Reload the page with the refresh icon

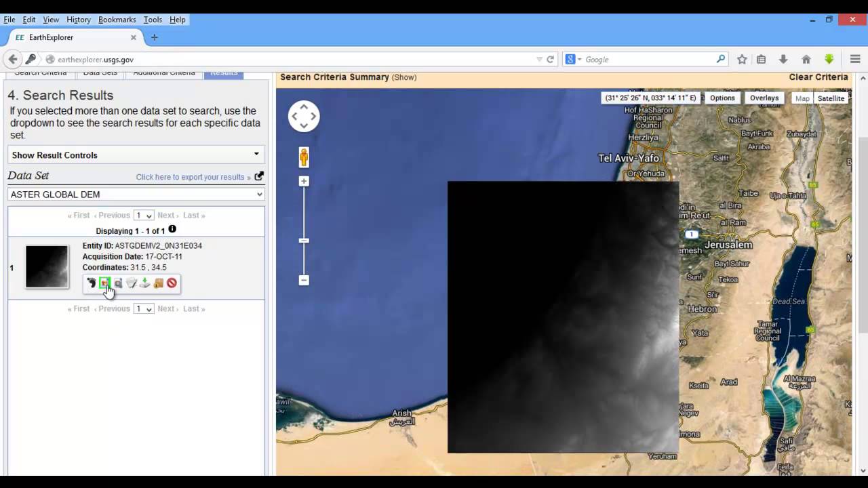click(x=551, y=60)
